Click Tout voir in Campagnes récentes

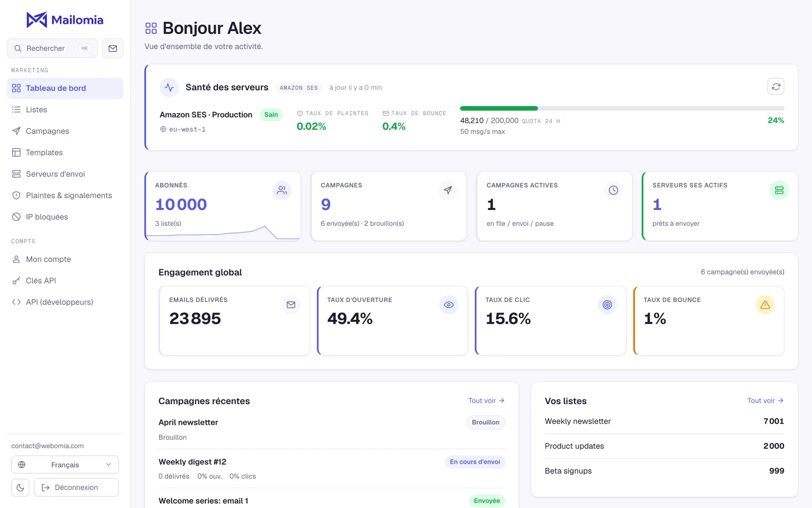coord(486,401)
